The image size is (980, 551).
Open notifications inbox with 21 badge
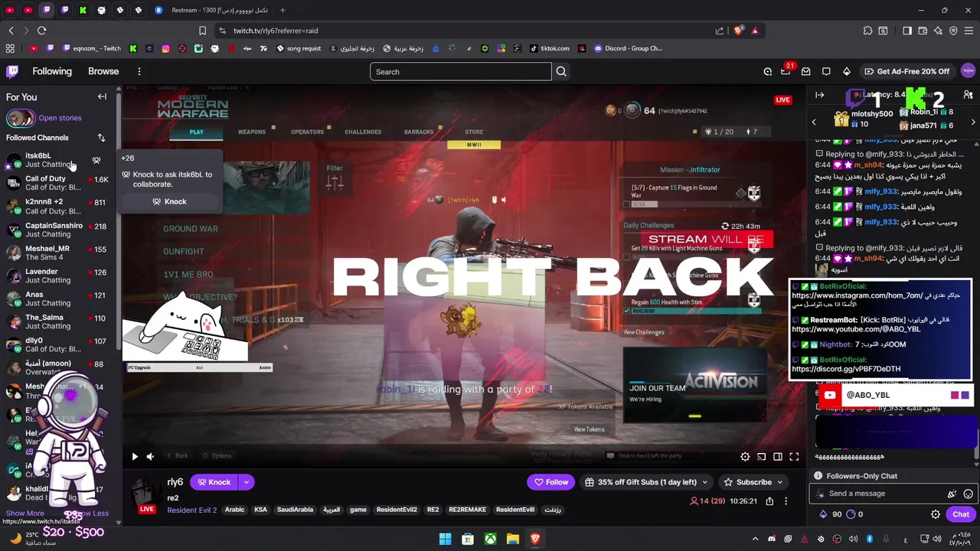coord(786,71)
